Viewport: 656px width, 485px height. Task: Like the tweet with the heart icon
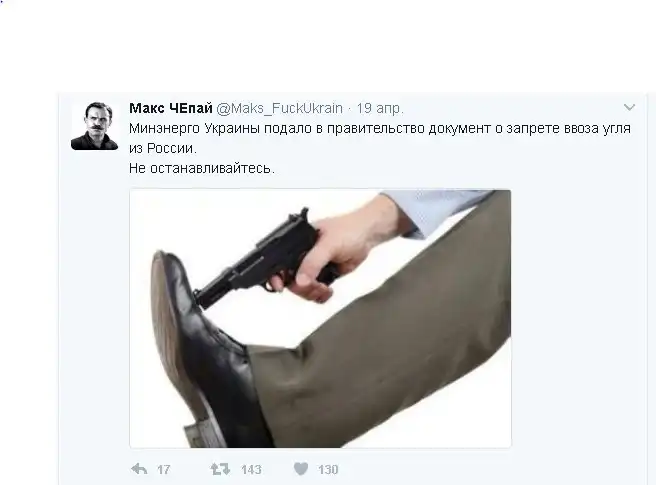coord(301,469)
